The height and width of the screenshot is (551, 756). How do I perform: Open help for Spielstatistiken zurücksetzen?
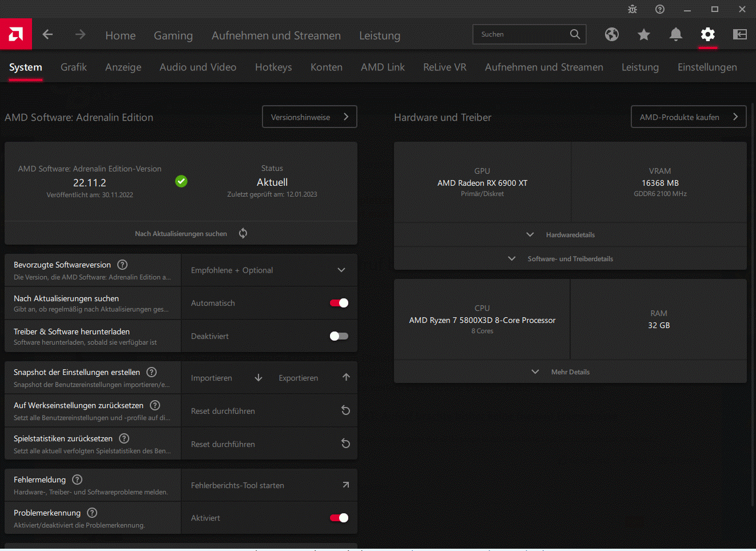[x=124, y=438]
